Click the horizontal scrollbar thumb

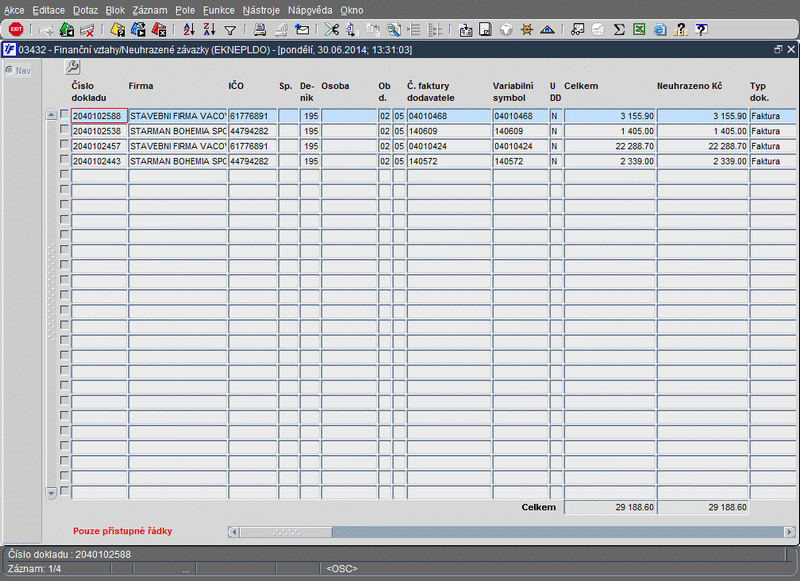click(x=286, y=532)
